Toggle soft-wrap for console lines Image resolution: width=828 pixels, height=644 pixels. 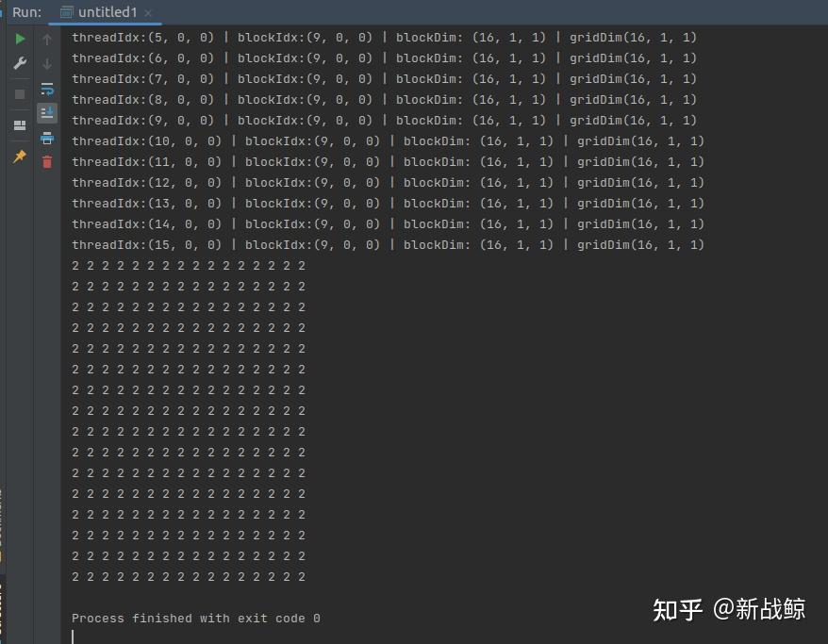46,89
